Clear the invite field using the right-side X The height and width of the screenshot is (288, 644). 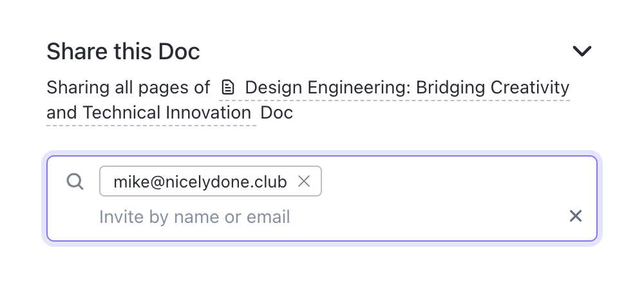tap(576, 216)
